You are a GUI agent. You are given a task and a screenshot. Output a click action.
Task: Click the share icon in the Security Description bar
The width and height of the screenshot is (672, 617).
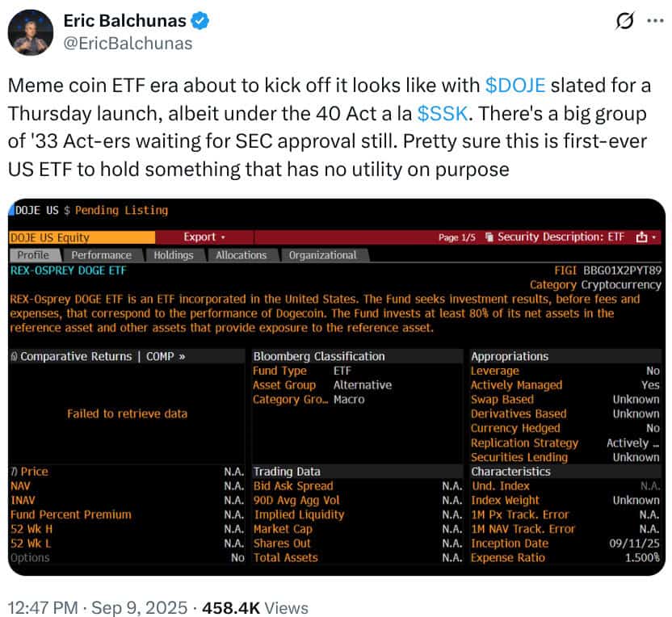click(x=641, y=237)
